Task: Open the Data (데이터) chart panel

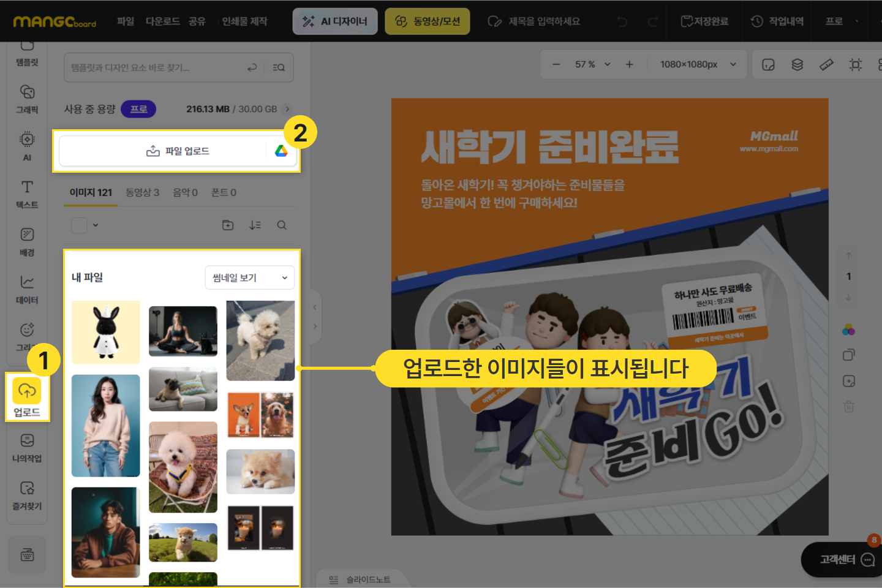Action: point(27,289)
